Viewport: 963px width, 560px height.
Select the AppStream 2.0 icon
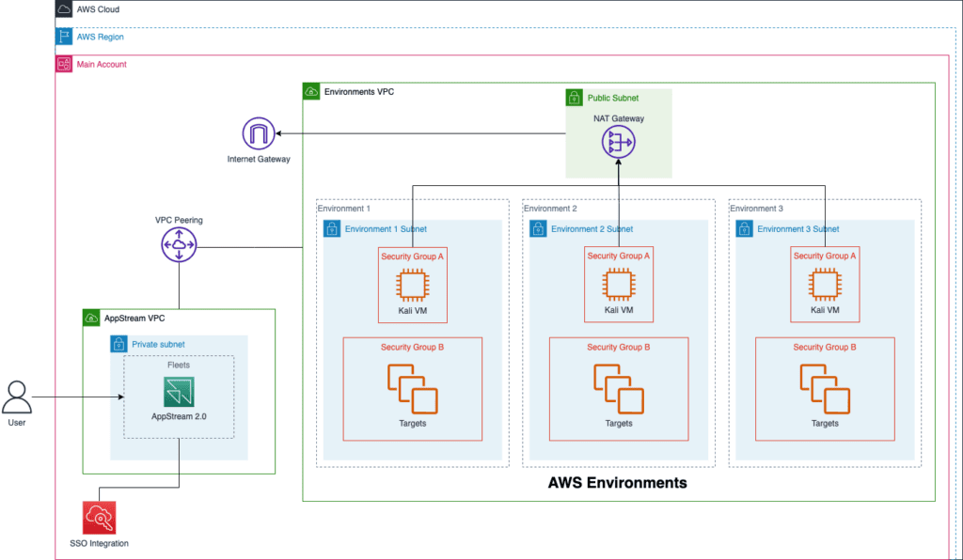(x=178, y=391)
